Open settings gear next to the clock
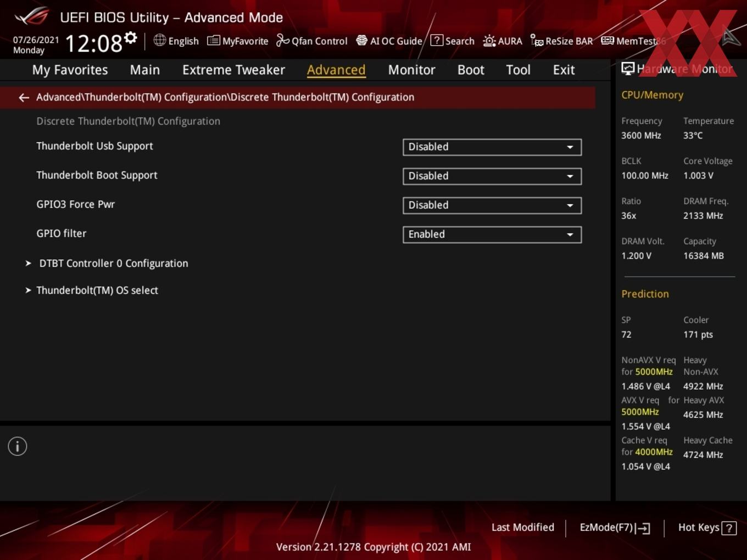The image size is (747, 560). coord(131,38)
